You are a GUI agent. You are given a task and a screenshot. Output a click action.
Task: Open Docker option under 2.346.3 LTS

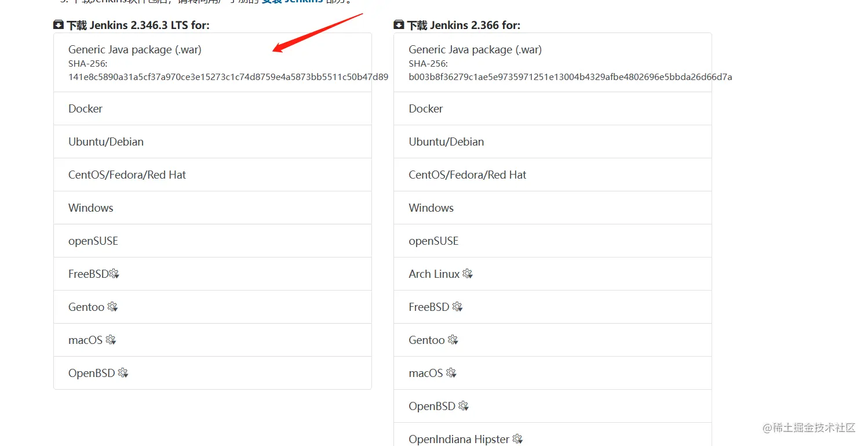pyautogui.click(x=213, y=108)
